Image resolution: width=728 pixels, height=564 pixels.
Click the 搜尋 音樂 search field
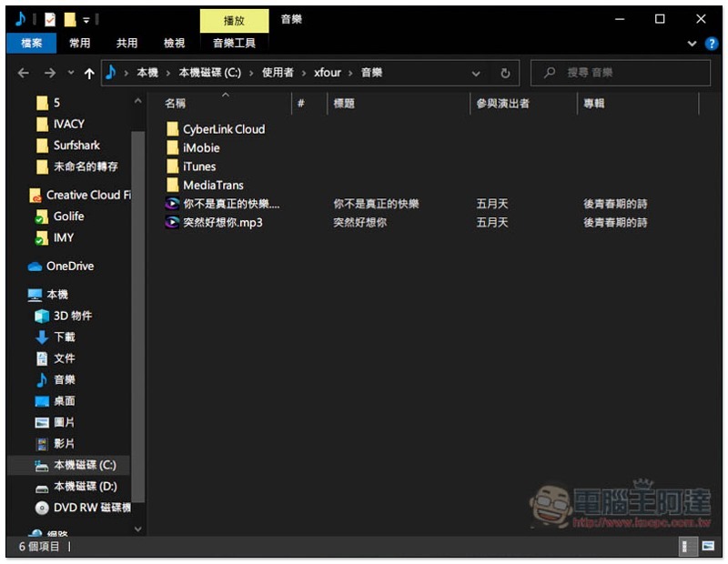pyautogui.click(x=621, y=73)
